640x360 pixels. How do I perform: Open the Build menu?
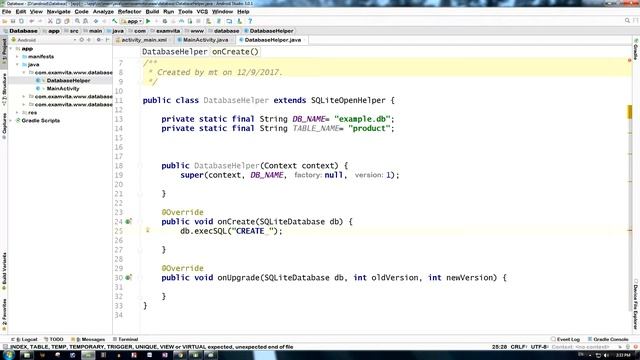[152, 12]
